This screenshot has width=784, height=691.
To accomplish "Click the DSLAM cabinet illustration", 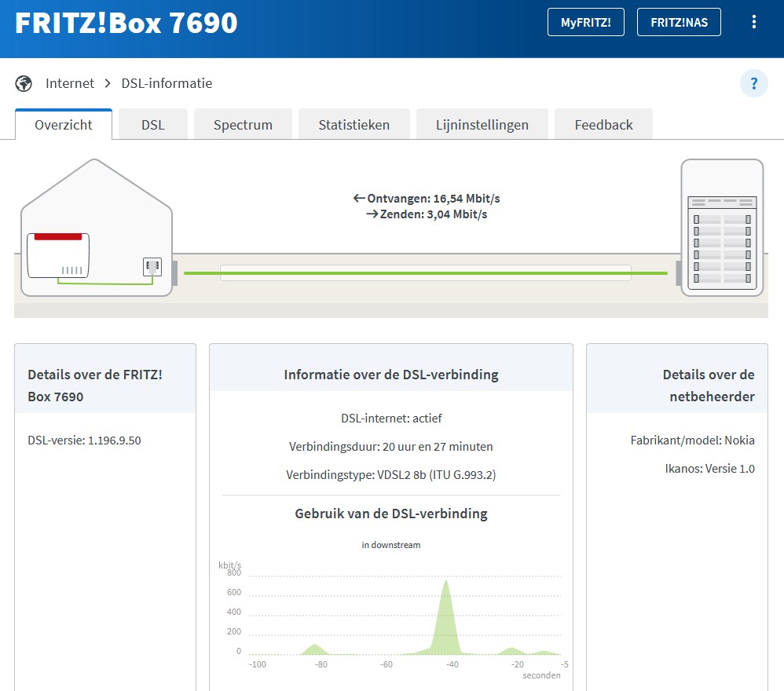I will (x=721, y=228).
